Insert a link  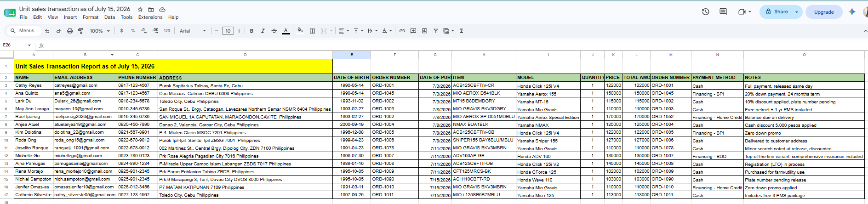click(402, 31)
